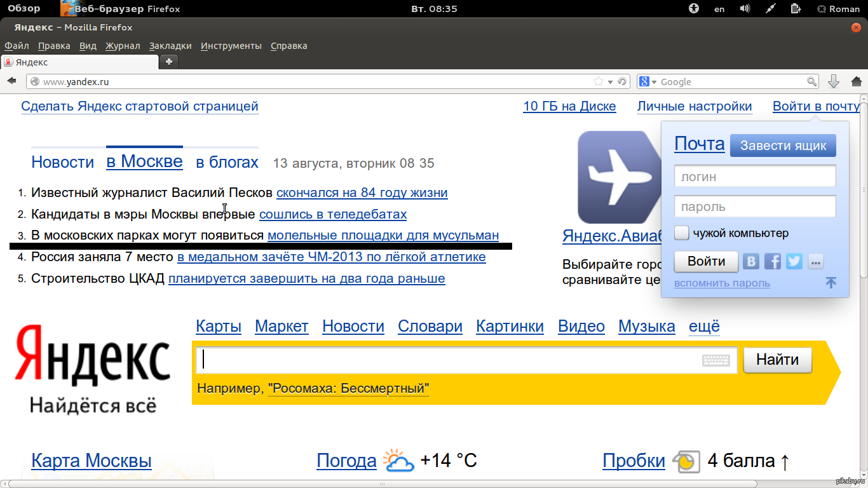Click the Yandex search input field

467,360
